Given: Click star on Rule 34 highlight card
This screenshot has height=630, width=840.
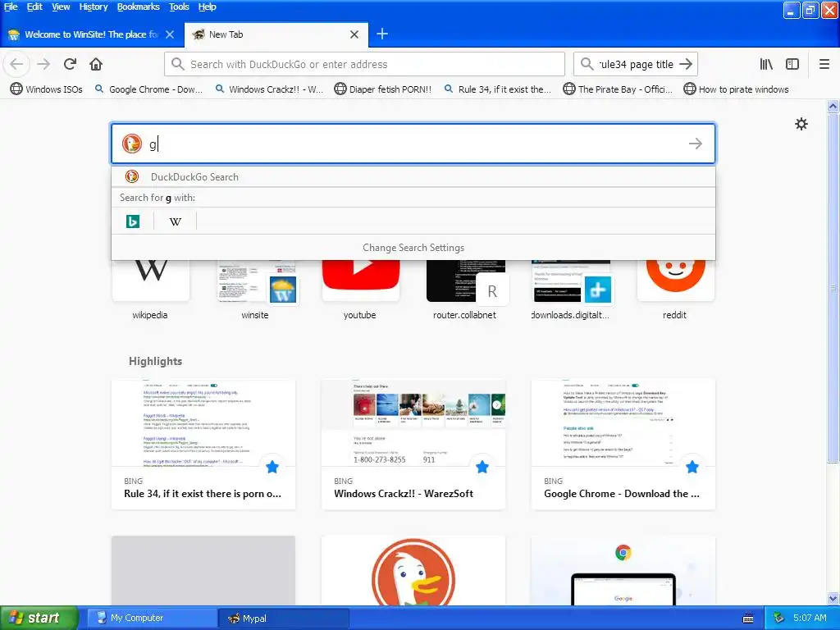Looking at the screenshot, I should pos(272,467).
